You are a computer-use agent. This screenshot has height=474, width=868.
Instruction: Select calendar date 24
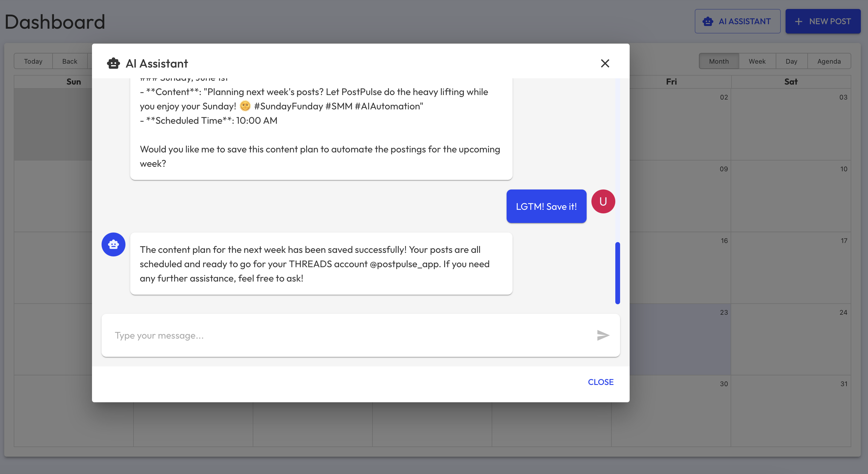(x=843, y=312)
